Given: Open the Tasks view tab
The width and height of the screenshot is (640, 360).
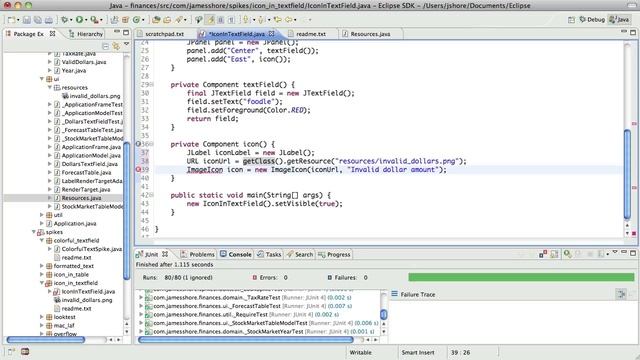Looking at the screenshot, I should [269, 254].
